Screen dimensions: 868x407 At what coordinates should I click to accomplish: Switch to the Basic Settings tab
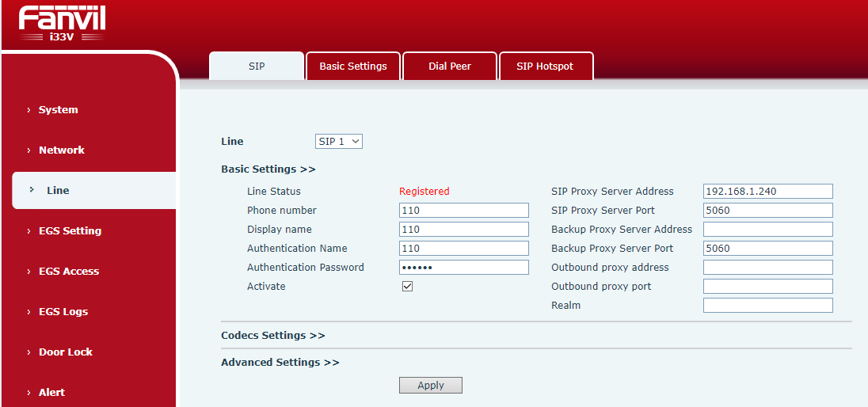[353, 67]
